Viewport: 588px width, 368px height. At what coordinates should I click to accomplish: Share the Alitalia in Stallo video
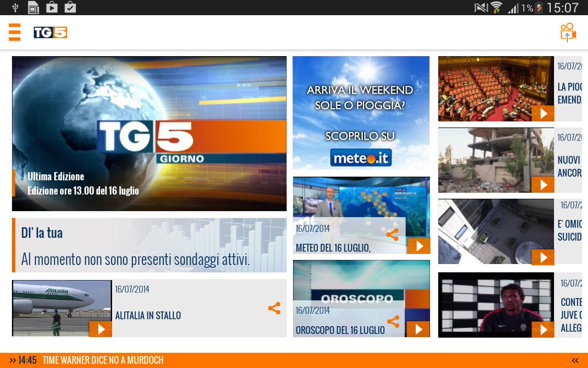[274, 309]
